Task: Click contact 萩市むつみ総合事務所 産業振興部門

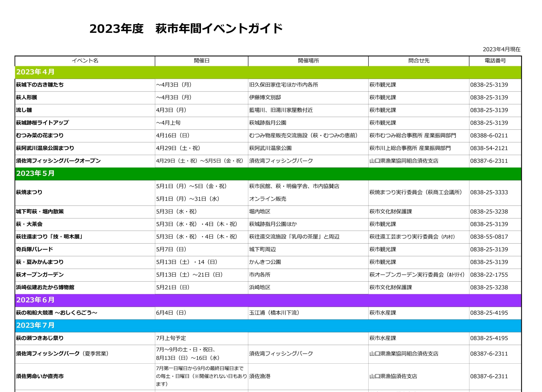Action: point(413,136)
